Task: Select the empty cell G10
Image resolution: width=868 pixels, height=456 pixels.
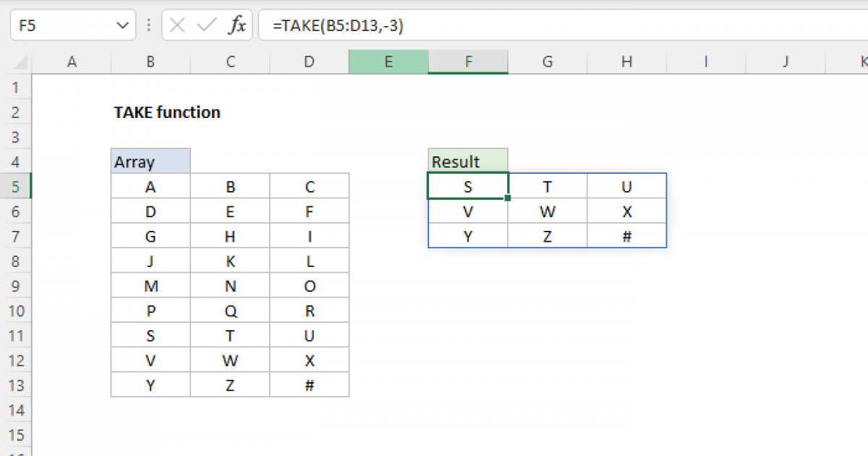Action: (547, 310)
